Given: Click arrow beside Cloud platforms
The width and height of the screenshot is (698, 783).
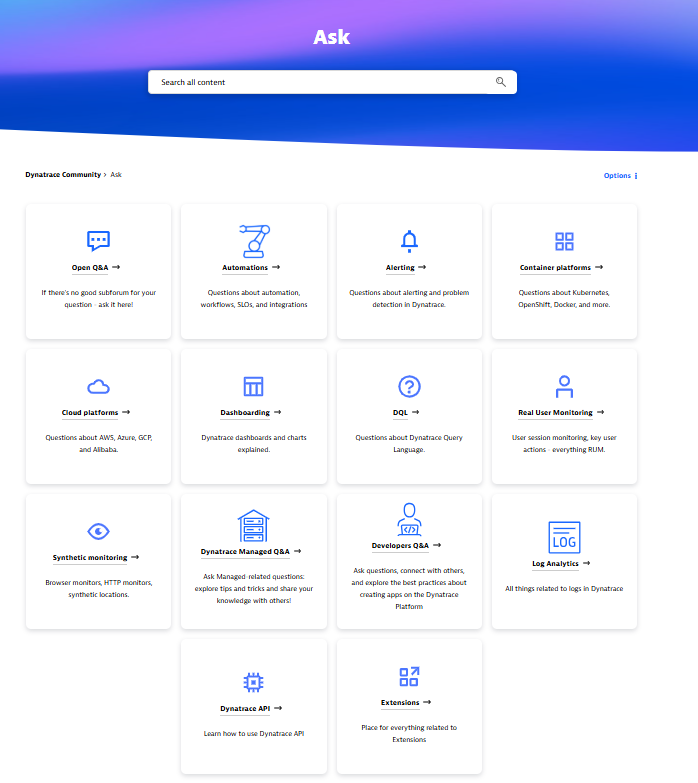Looking at the screenshot, I should [126, 412].
